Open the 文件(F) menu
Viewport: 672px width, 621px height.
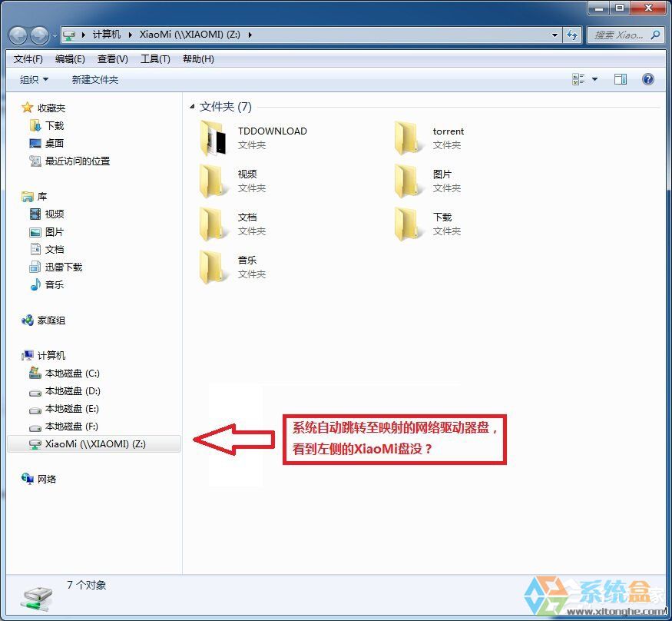tap(28, 58)
